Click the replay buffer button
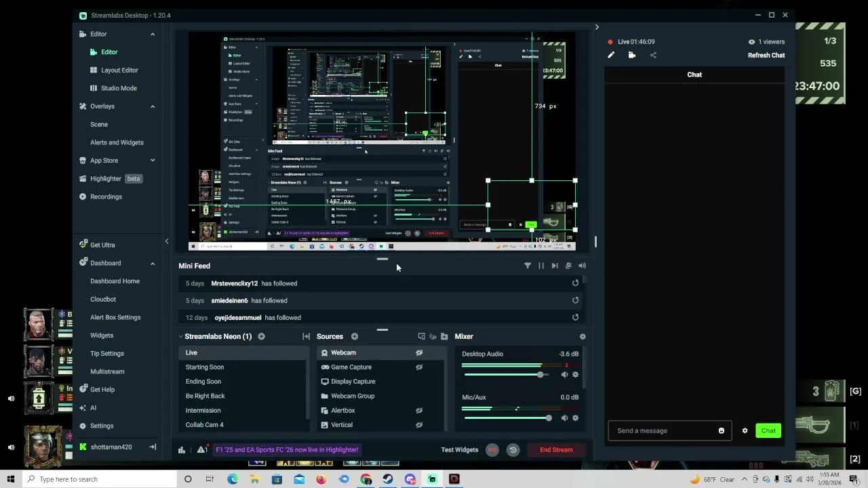 coord(513,450)
